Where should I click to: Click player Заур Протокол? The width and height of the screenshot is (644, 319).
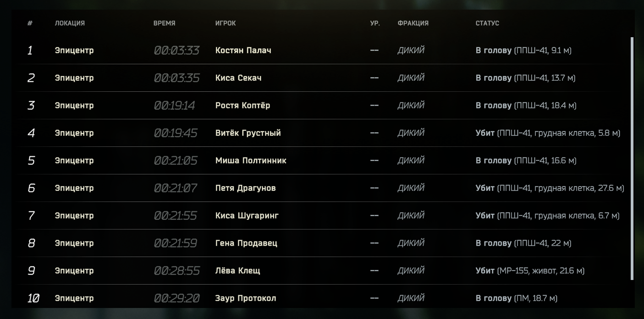pyautogui.click(x=246, y=298)
